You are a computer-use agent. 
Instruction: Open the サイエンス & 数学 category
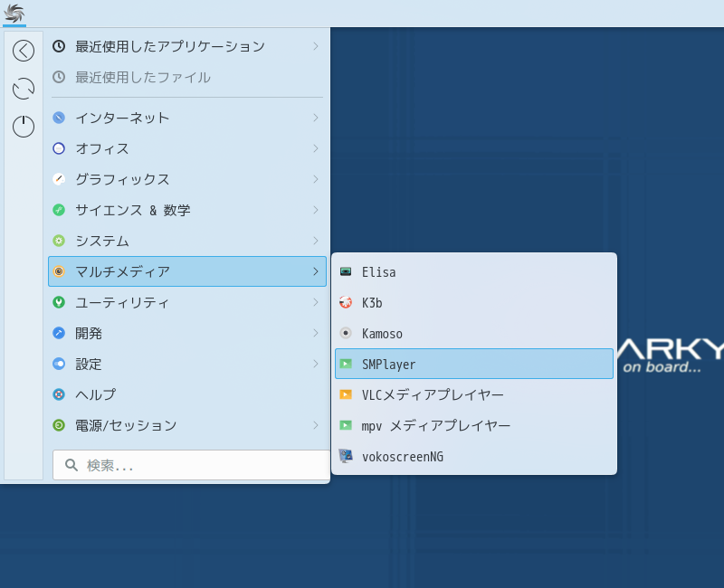tap(187, 210)
